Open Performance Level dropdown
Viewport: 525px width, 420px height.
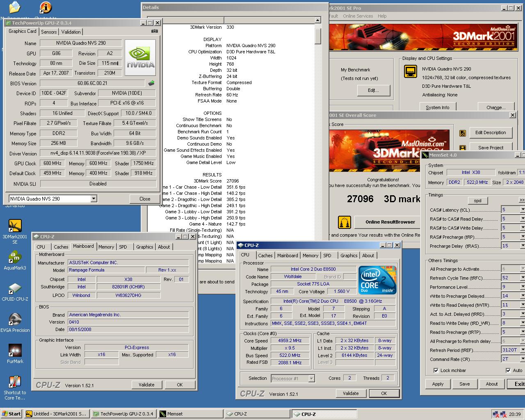coord(522,287)
